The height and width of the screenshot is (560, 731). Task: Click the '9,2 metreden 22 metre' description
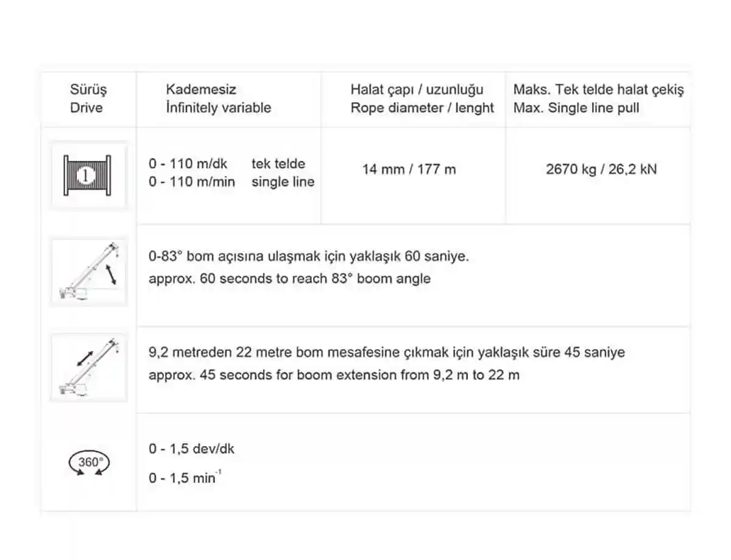tap(386, 352)
